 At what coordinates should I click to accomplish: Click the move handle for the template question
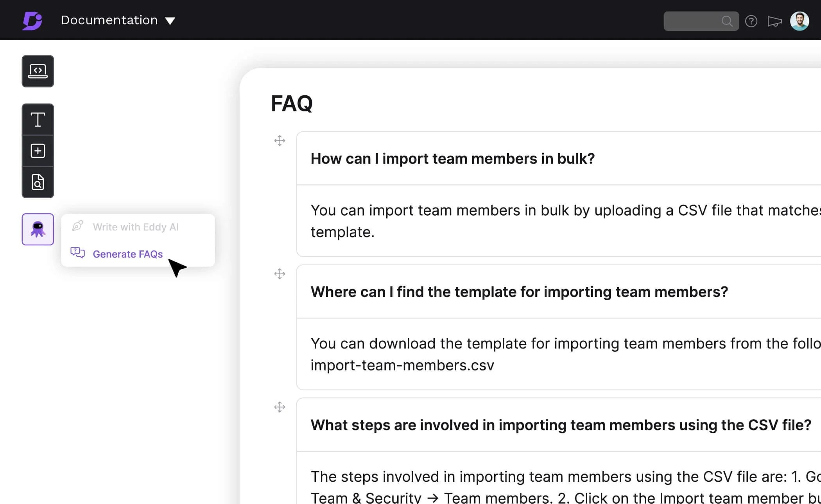280,274
